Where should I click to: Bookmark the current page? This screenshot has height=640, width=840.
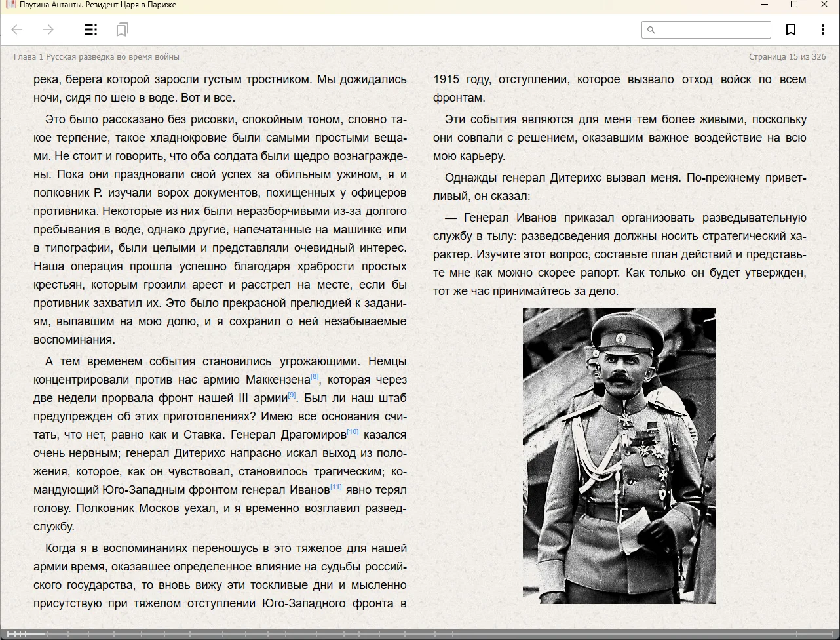[x=791, y=30]
